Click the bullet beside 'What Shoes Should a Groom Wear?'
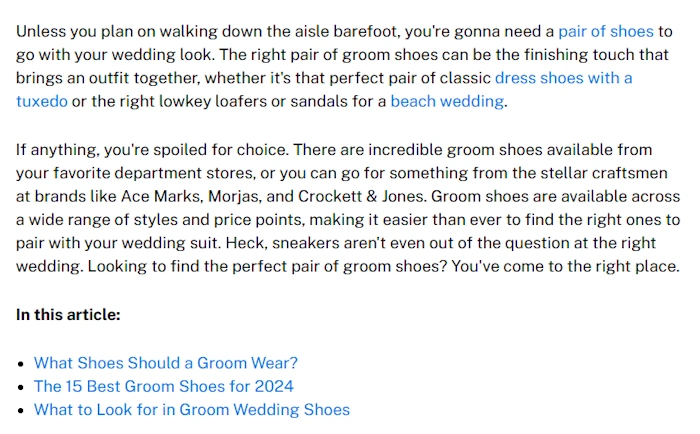Image resolution: width=700 pixels, height=434 pixels. tap(21, 364)
